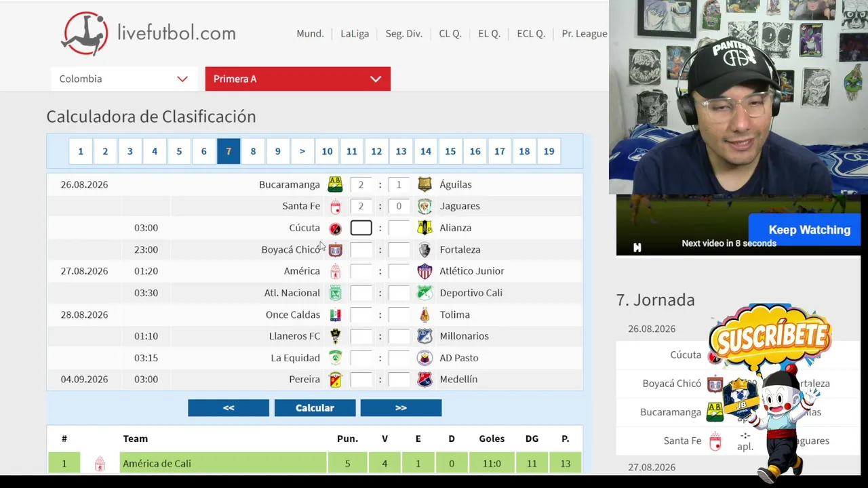Click the Jaguares team crest
The height and width of the screenshot is (488, 868).
(425, 206)
